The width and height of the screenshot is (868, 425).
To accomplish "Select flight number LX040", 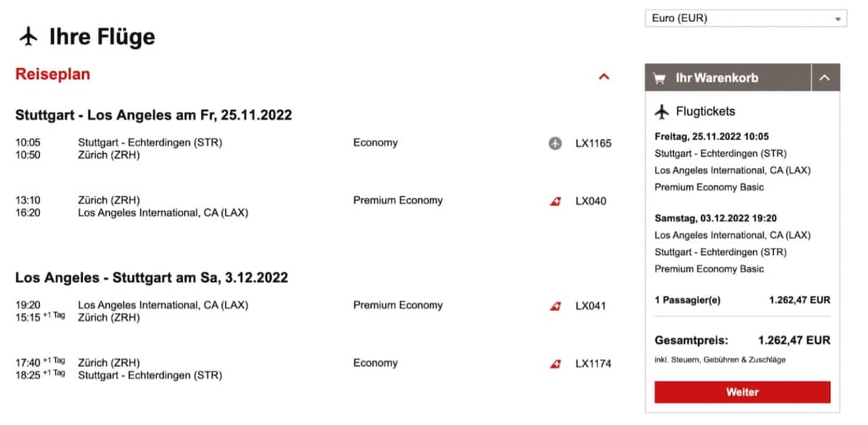I will coord(591,201).
